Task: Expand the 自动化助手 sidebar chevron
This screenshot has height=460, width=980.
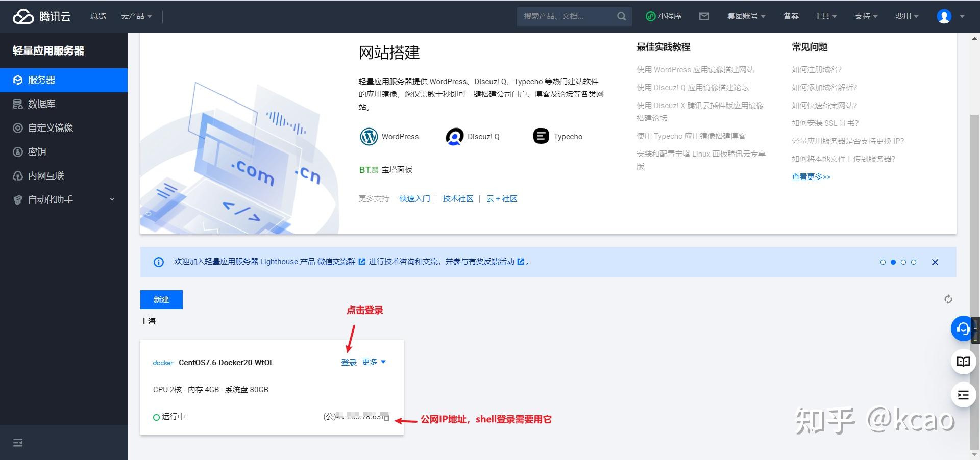Action: click(x=112, y=199)
